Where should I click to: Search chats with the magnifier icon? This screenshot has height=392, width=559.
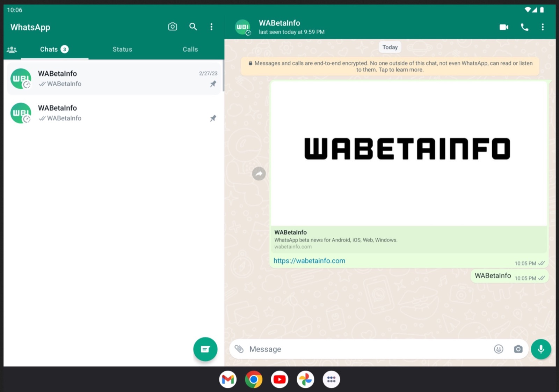[193, 27]
